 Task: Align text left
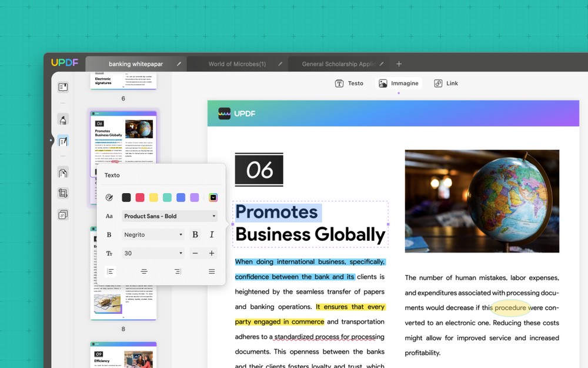coord(111,271)
